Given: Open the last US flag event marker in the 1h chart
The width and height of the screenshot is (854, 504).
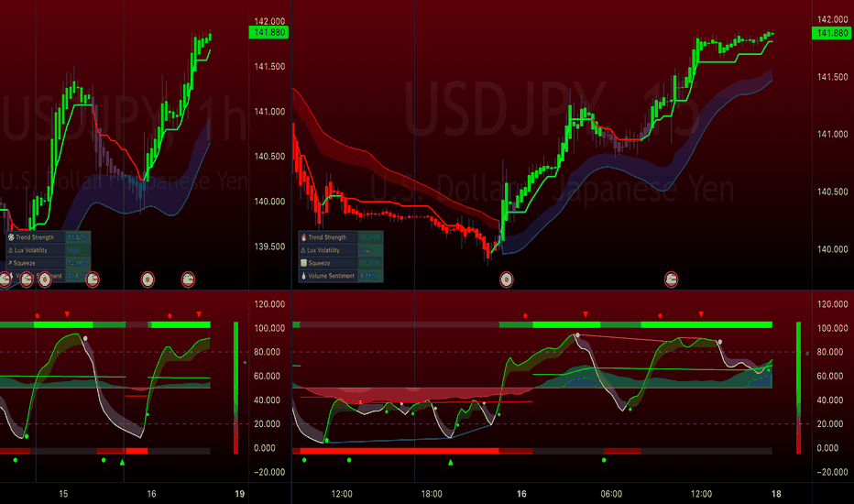Looking at the screenshot, I should pos(188,279).
